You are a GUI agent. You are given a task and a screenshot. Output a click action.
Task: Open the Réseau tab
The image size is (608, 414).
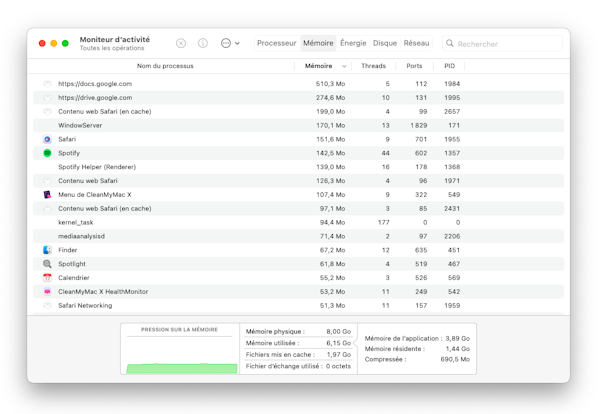(416, 43)
